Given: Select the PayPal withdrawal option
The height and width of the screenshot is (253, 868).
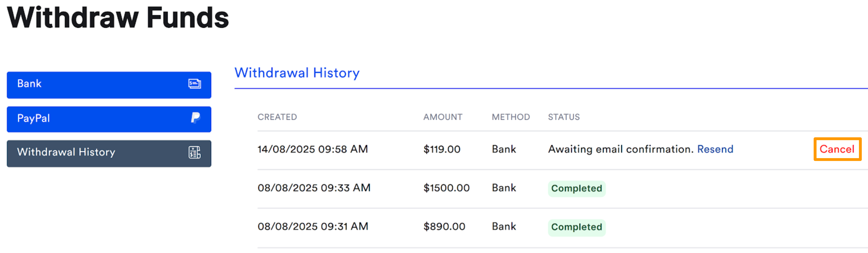Looking at the screenshot, I should [109, 119].
